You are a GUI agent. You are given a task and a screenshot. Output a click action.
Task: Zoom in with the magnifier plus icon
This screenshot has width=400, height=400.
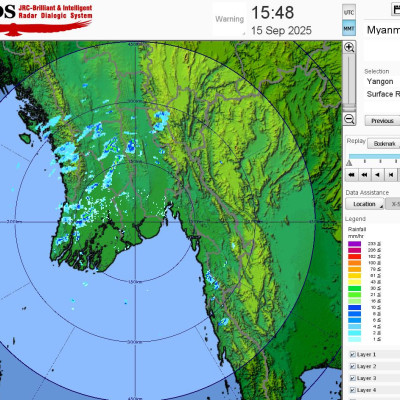[x=349, y=47]
